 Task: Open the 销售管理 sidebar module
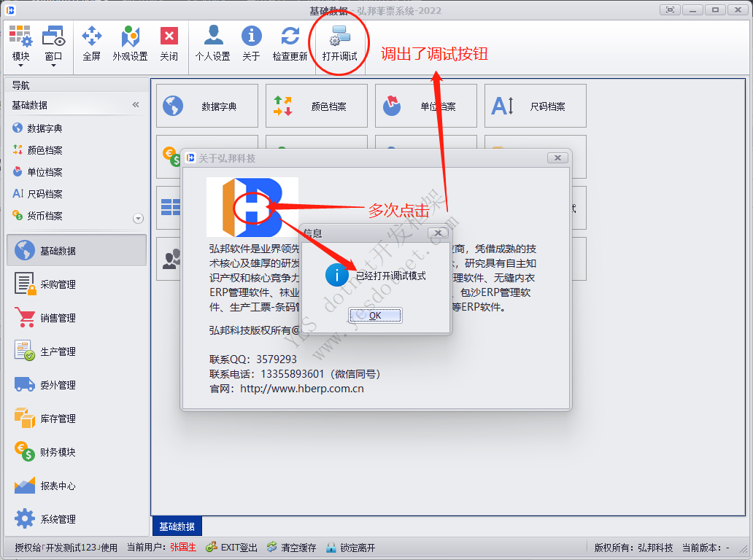(77, 318)
